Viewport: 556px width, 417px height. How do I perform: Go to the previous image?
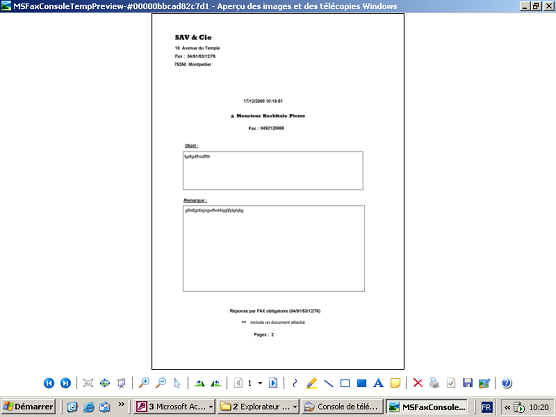(x=49, y=383)
